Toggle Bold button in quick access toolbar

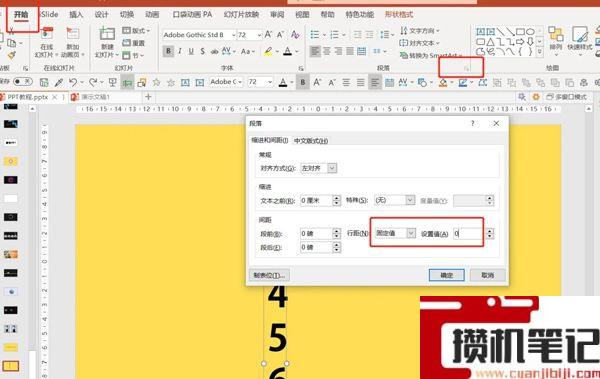(x=303, y=82)
